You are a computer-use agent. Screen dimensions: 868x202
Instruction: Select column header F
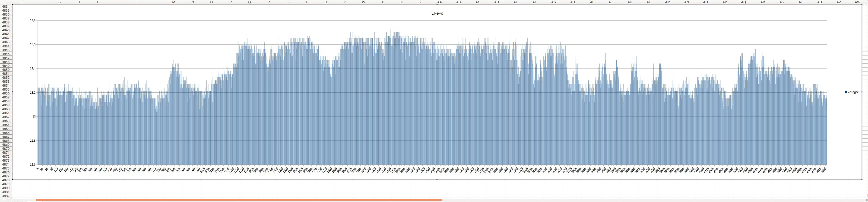click(41, 2)
